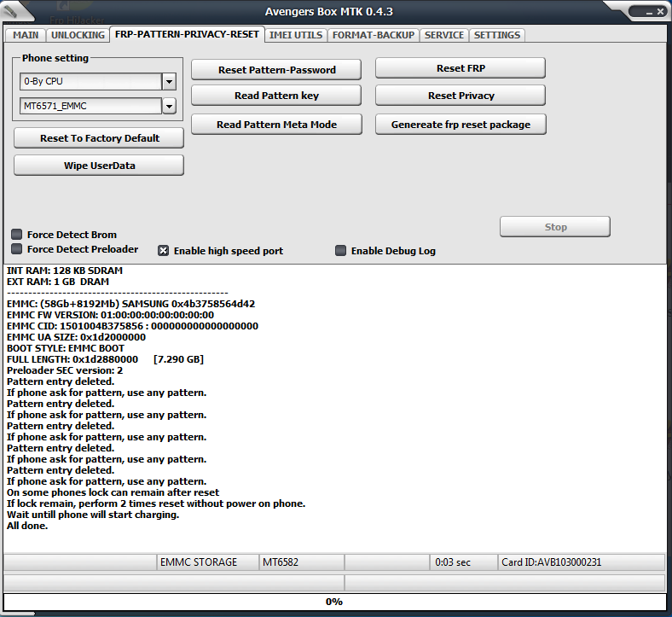Expand the 0-By CPU dropdown arrow
672x617 pixels.
170,81
